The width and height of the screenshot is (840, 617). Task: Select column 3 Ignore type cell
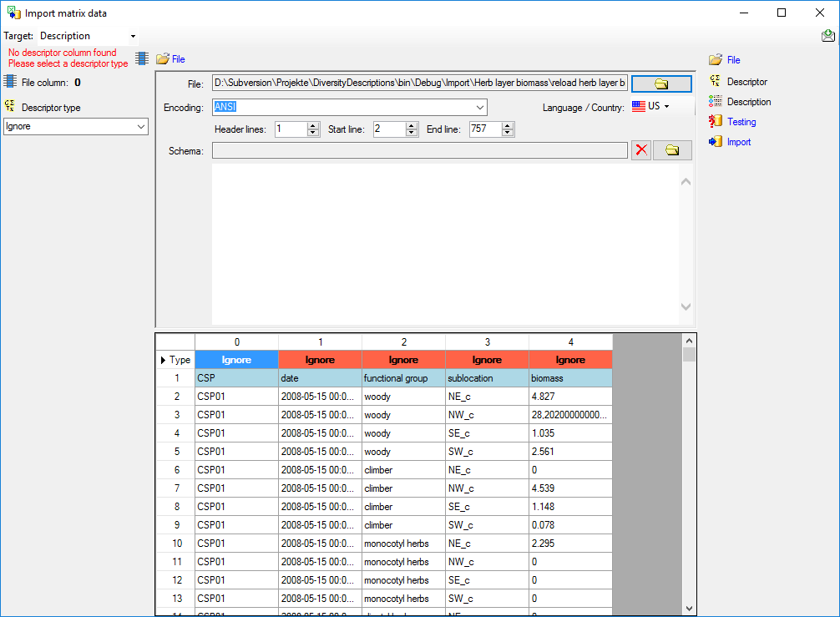coord(488,360)
